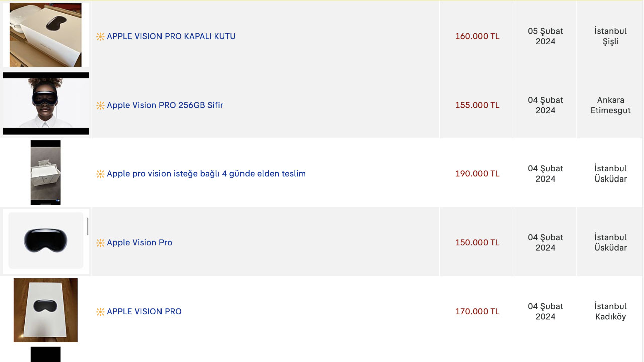Click the İstanbul Şişli location cell

pyautogui.click(x=610, y=36)
